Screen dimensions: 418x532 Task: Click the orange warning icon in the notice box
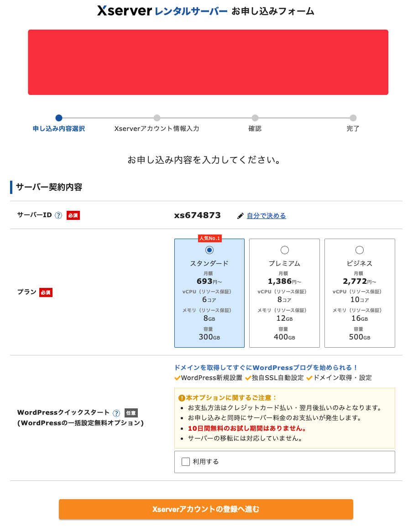182,398
